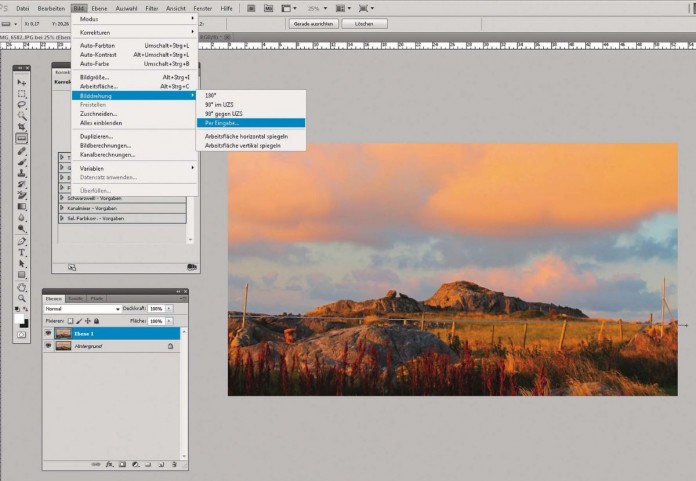Screen dimensions: 696x481
Task: Select the Lasso tool
Action: click(22, 104)
